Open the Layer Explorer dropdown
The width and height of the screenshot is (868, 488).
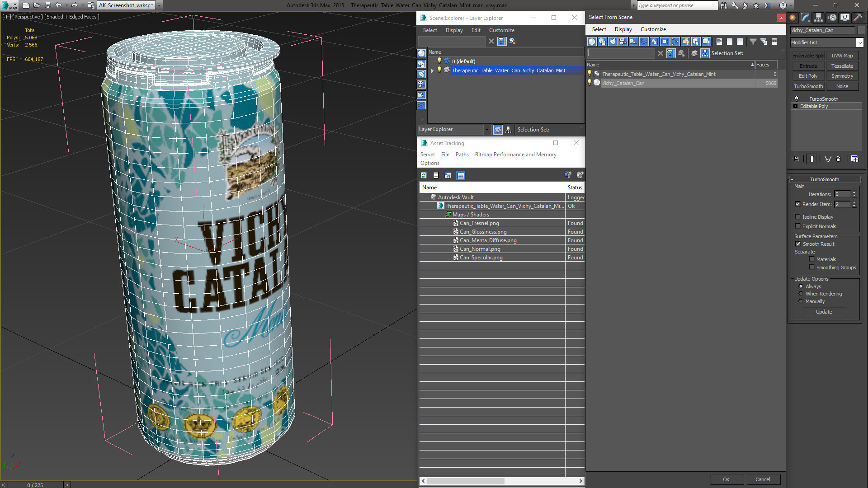pyautogui.click(x=486, y=130)
